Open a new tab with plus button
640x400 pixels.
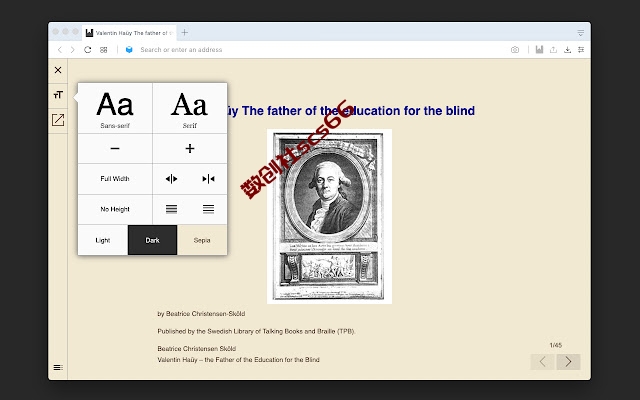[x=184, y=32]
